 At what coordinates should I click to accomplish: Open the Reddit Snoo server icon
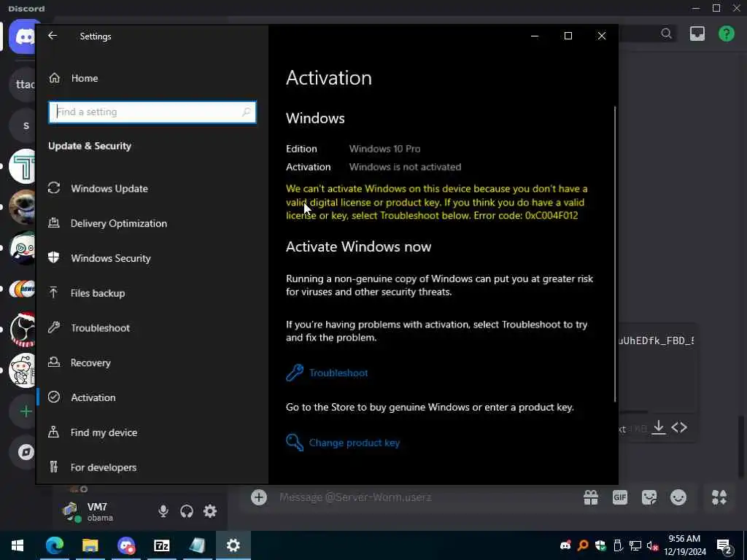[x=23, y=370]
